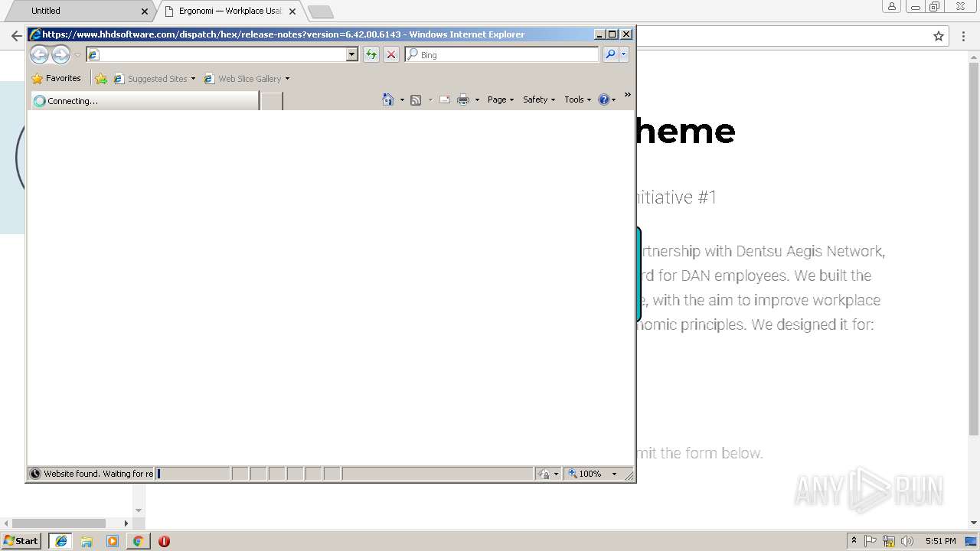
Task: Go forward in Internet Explorer
Action: pos(60,54)
